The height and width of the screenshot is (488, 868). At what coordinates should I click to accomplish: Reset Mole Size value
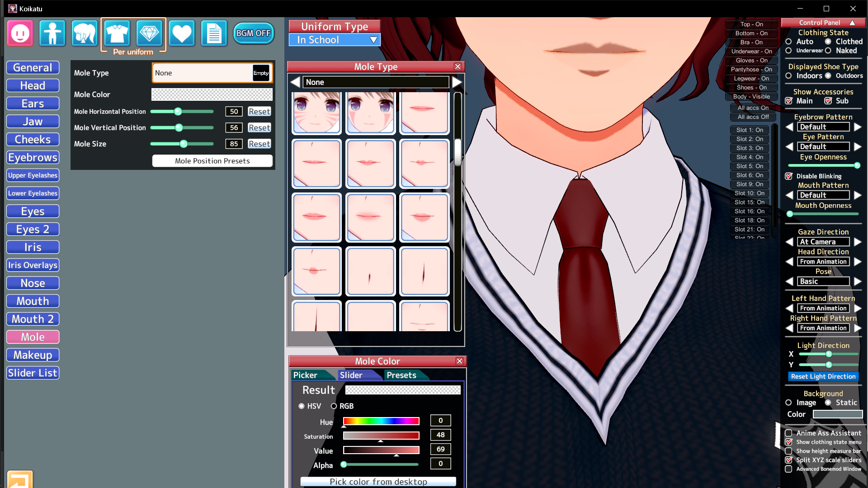coord(259,144)
